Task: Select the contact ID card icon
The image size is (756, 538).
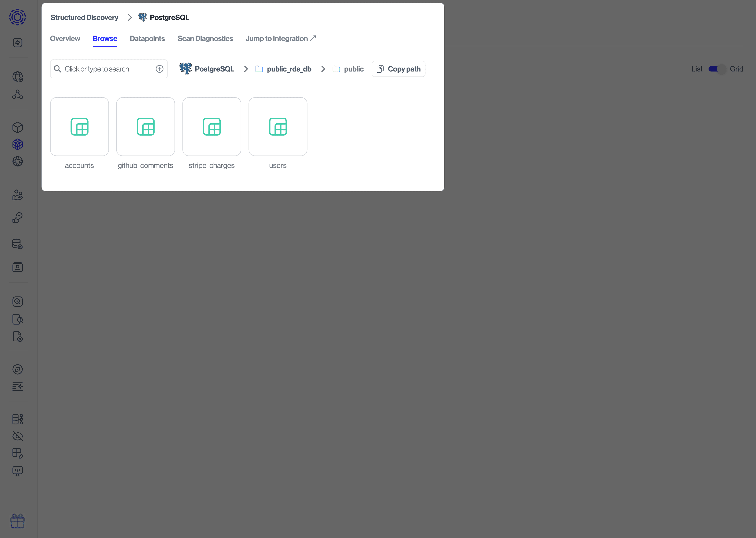Action: click(18, 267)
